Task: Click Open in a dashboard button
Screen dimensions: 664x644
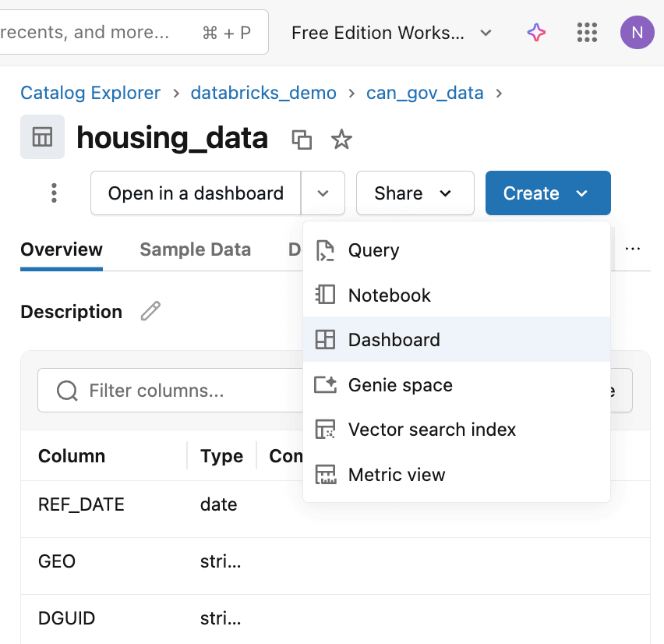Action: pyautogui.click(x=196, y=193)
